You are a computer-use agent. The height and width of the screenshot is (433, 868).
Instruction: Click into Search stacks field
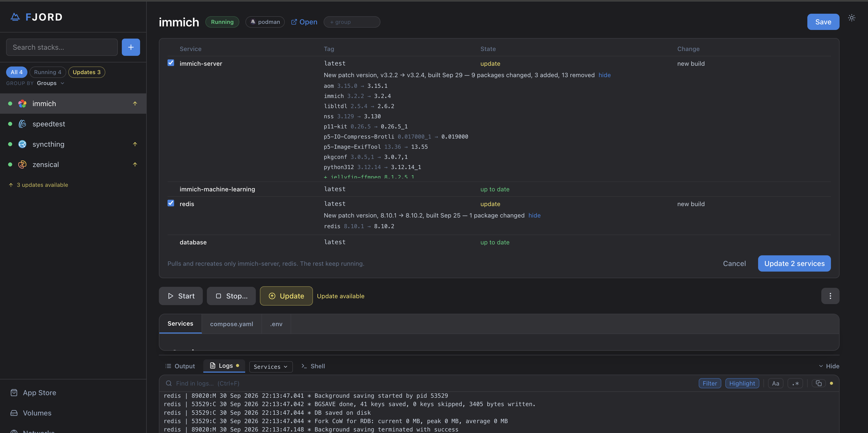click(62, 47)
